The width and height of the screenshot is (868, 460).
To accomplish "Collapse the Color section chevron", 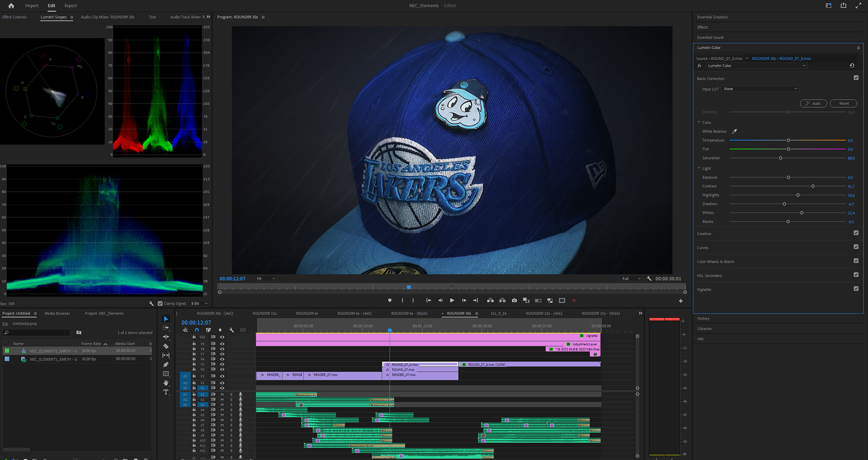I will [699, 122].
